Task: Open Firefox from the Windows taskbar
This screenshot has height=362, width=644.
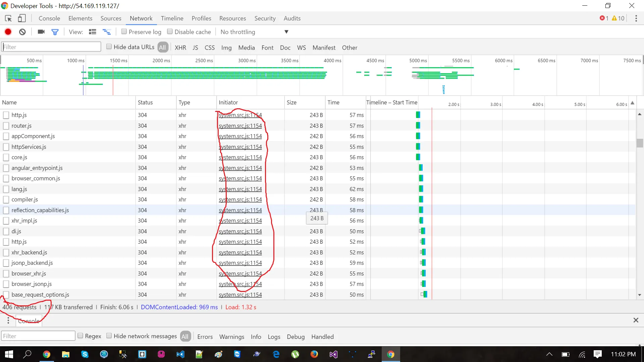Action: [x=314, y=354]
